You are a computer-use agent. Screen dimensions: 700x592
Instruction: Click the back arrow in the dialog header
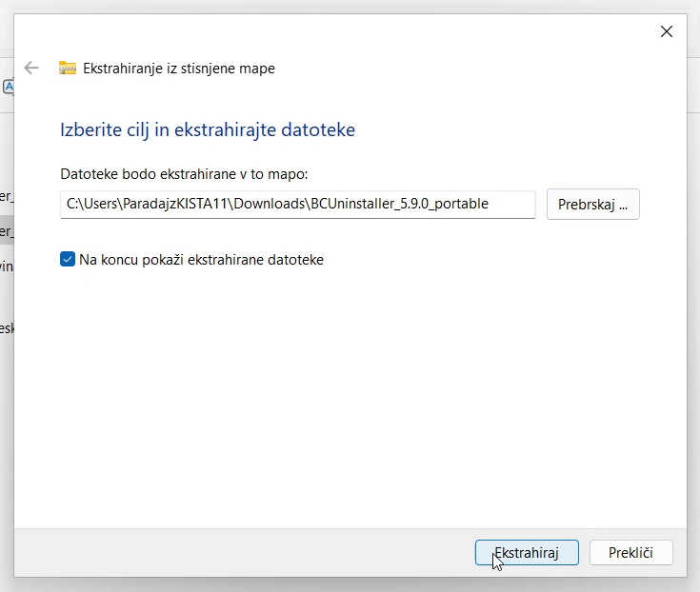click(31, 68)
